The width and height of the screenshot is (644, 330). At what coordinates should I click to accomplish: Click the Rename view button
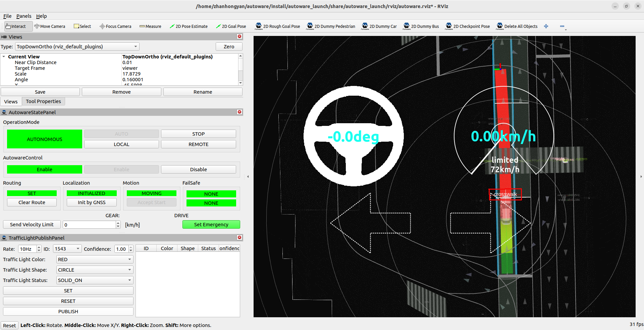pos(203,92)
